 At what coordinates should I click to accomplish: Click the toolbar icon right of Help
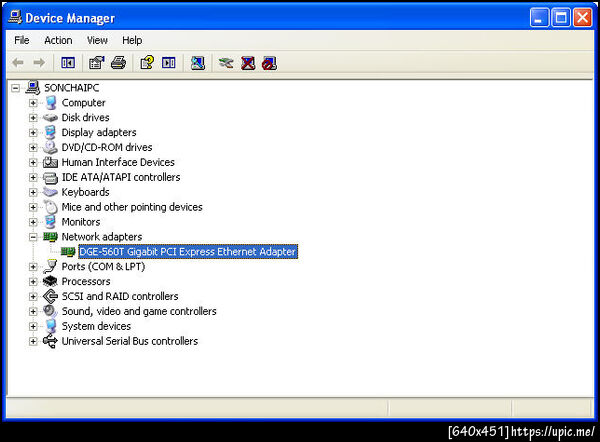(x=169, y=62)
